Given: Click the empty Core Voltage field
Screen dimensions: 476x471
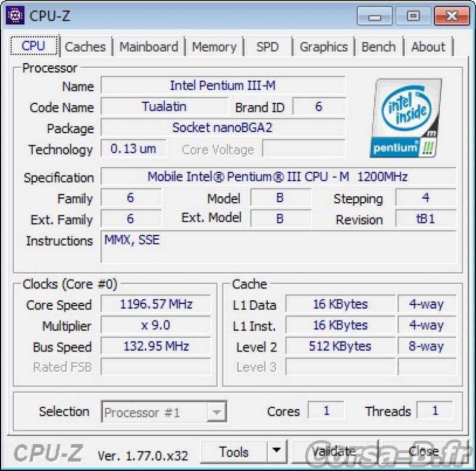Looking at the screenshot, I should tap(304, 149).
